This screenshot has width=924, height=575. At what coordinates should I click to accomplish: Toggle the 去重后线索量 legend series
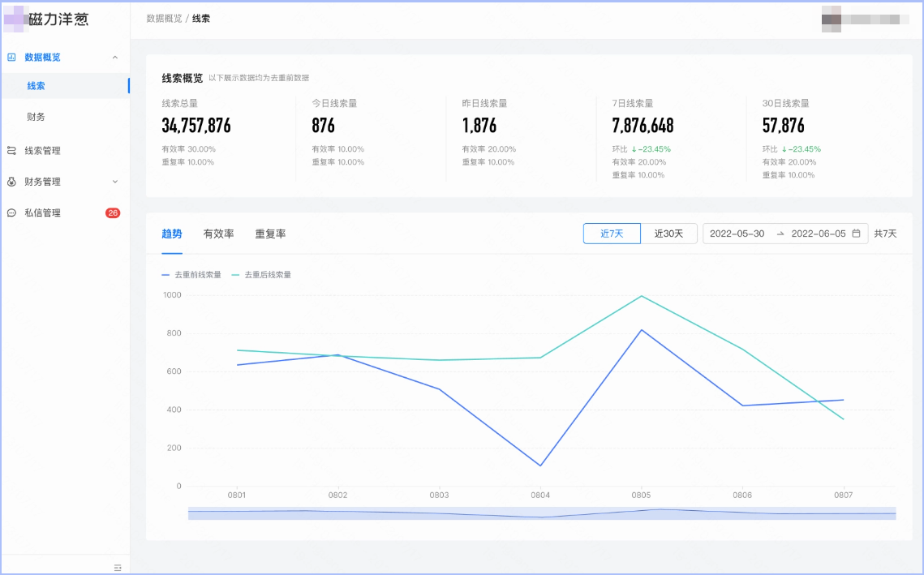point(262,275)
